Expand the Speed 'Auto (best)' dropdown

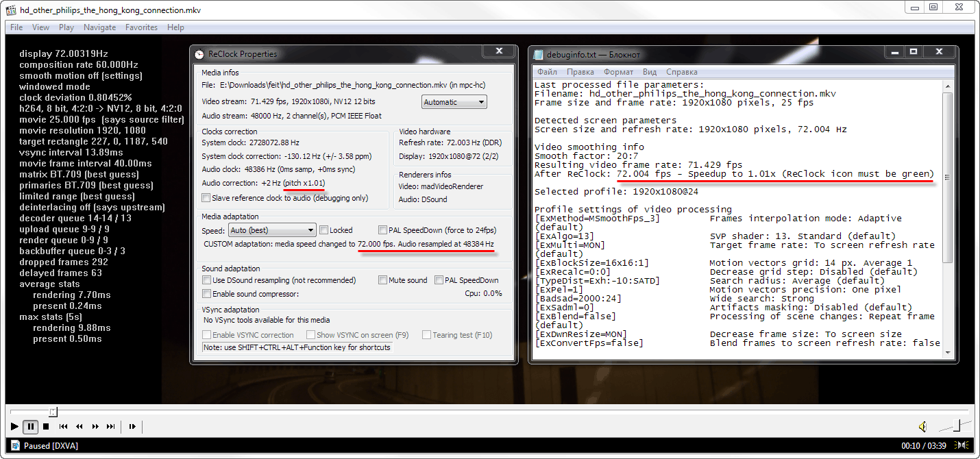point(273,230)
